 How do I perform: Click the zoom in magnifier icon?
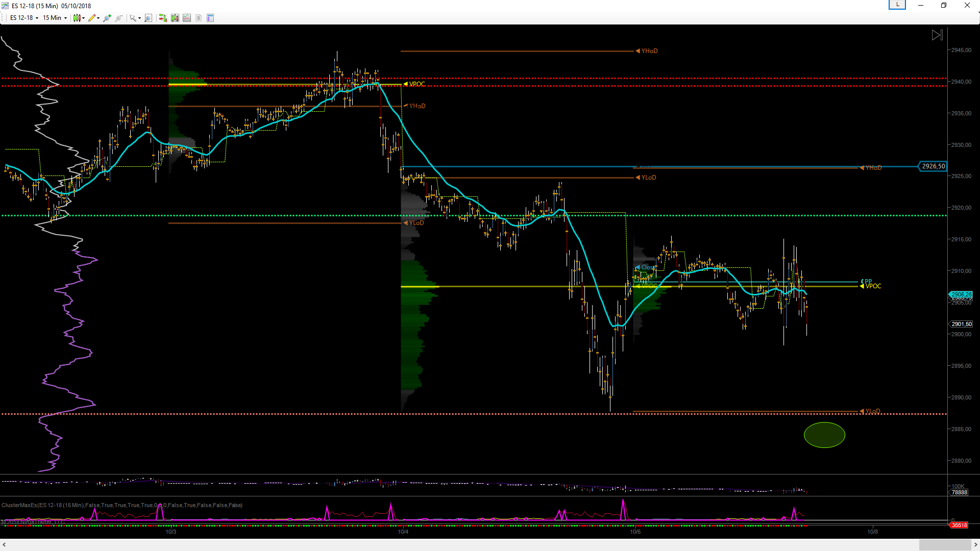click(107, 18)
